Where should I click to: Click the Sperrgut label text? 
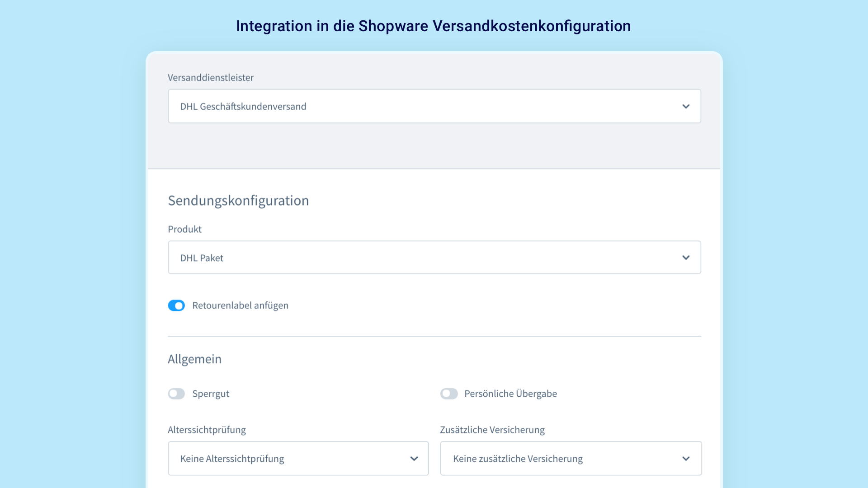(211, 394)
